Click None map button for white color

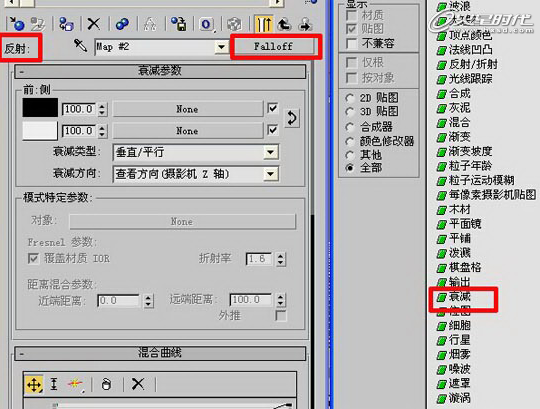click(187, 131)
